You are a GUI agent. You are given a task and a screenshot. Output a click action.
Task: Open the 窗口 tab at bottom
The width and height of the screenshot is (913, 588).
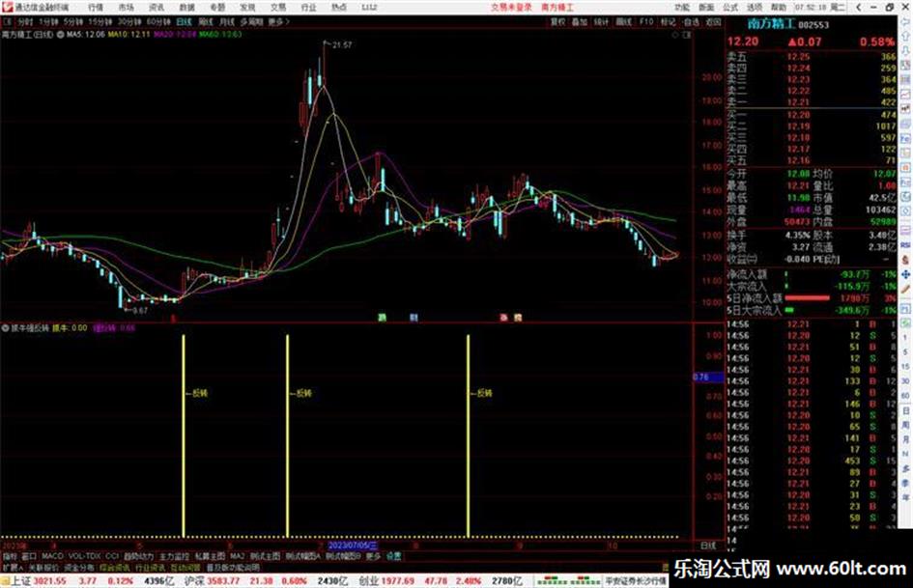[29, 556]
